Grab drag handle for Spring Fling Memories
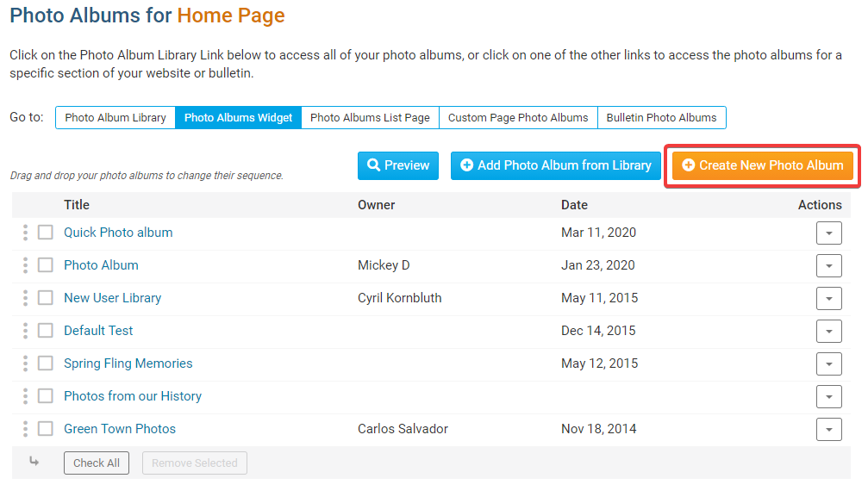Viewport: 868px width, 497px height. pos(25,363)
